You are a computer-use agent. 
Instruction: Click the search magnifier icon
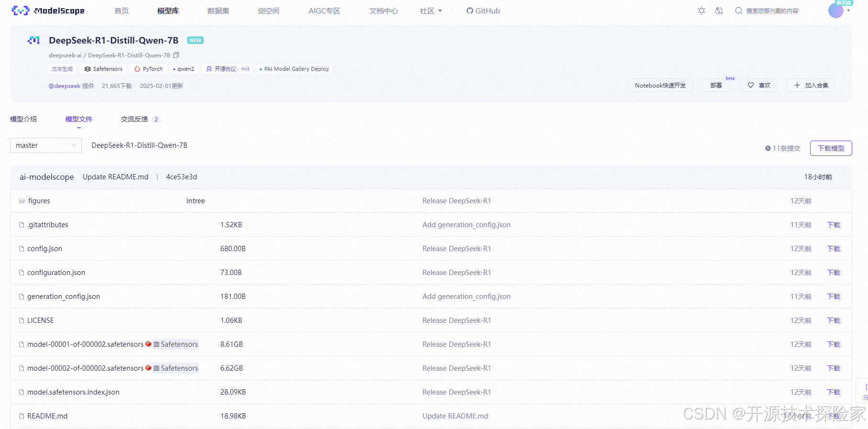pos(739,11)
